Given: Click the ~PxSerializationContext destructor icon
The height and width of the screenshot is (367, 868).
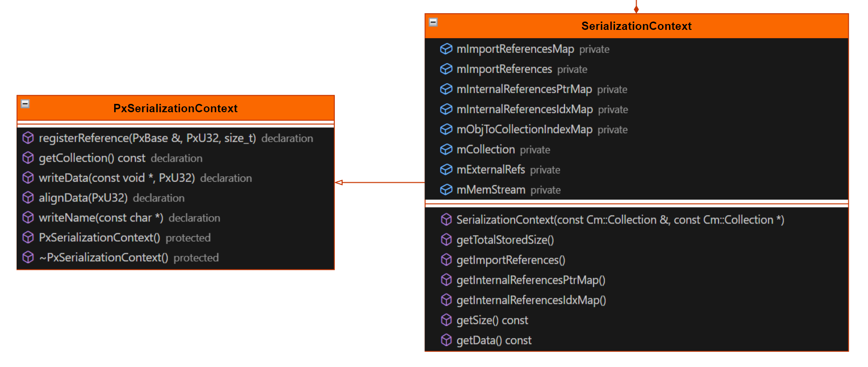Looking at the screenshot, I should (x=28, y=257).
